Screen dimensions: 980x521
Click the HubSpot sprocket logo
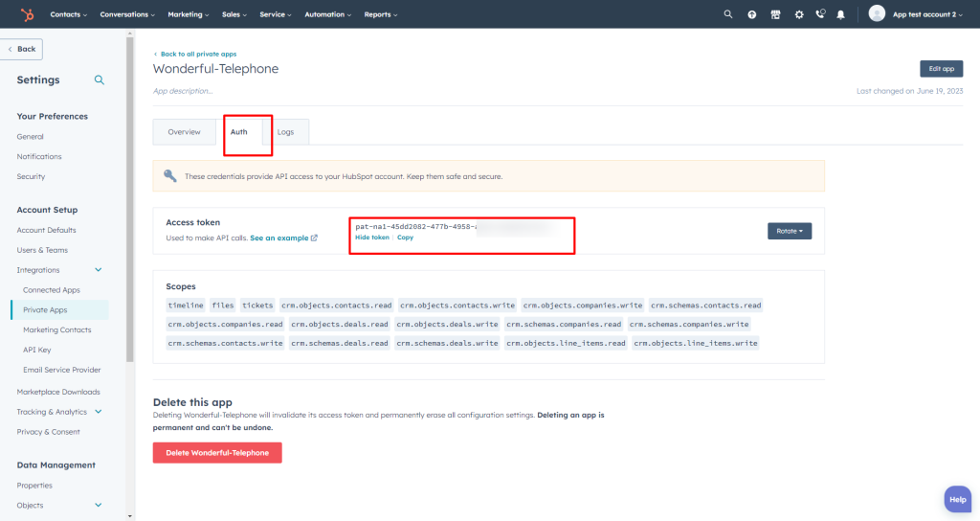[27, 14]
